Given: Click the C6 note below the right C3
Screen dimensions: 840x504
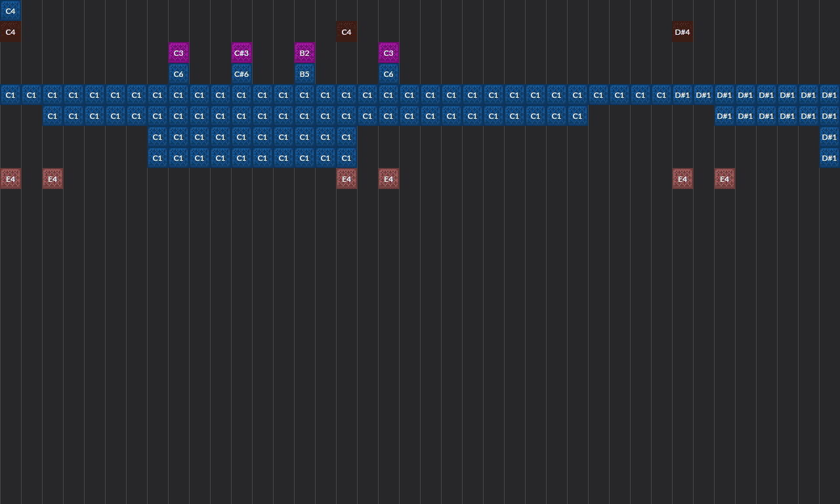Looking at the screenshot, I should (388, 74).
